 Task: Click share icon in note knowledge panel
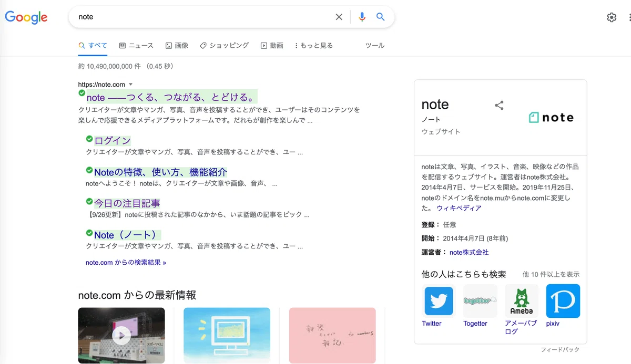tap(500, 105)
